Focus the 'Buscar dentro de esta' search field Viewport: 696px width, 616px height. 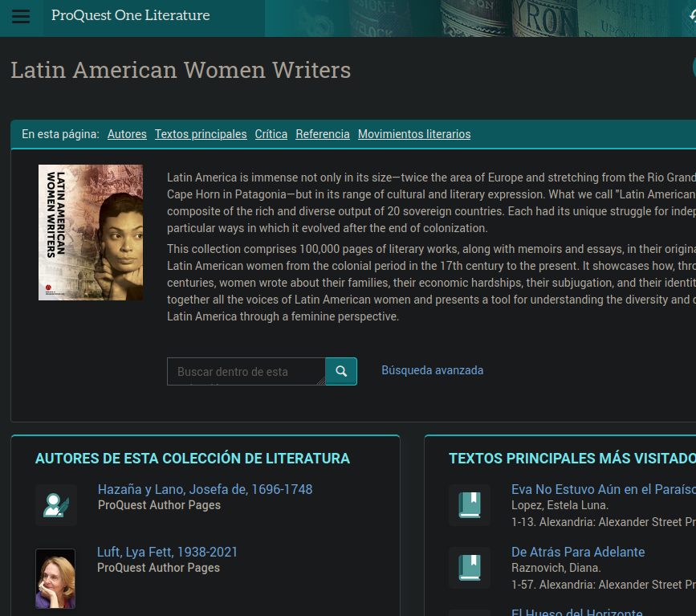point(246,371)
